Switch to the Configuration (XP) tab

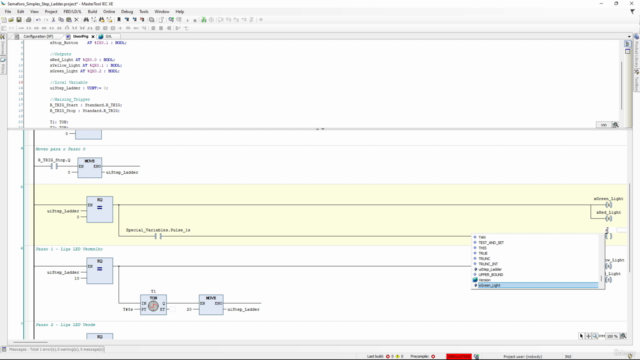point(38,36)
